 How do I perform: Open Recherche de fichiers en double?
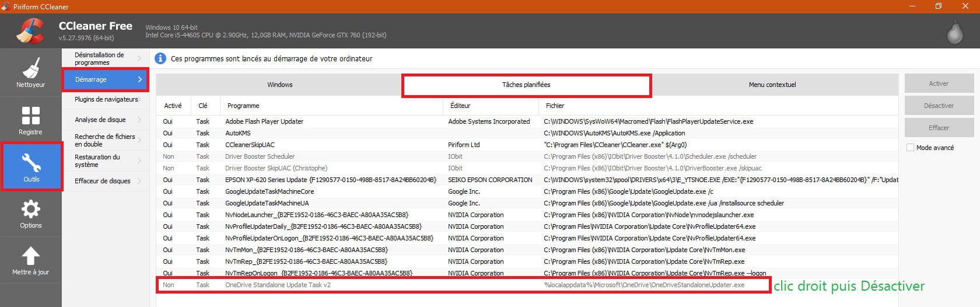pyautogui.click(x=106, y=140)
